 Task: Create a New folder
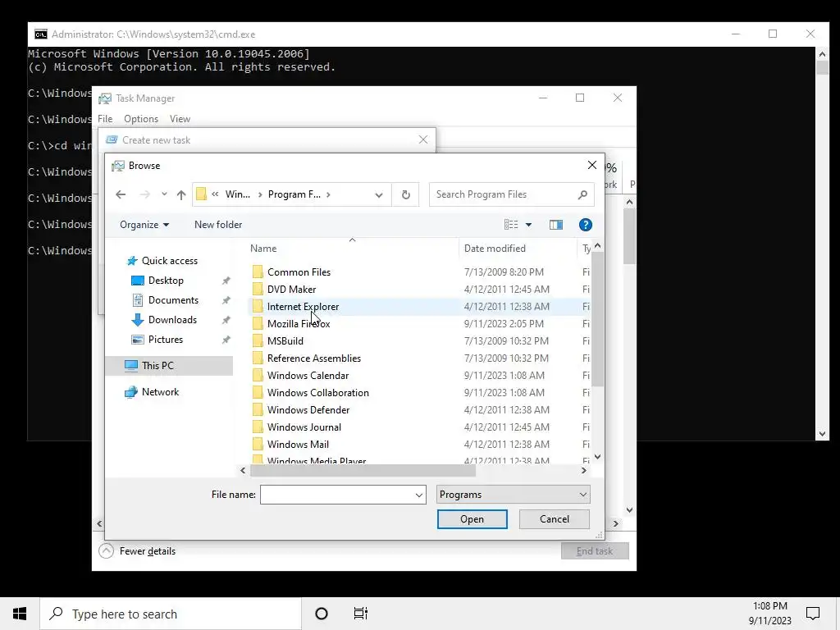pyautogui.click(x=218, y=225)
